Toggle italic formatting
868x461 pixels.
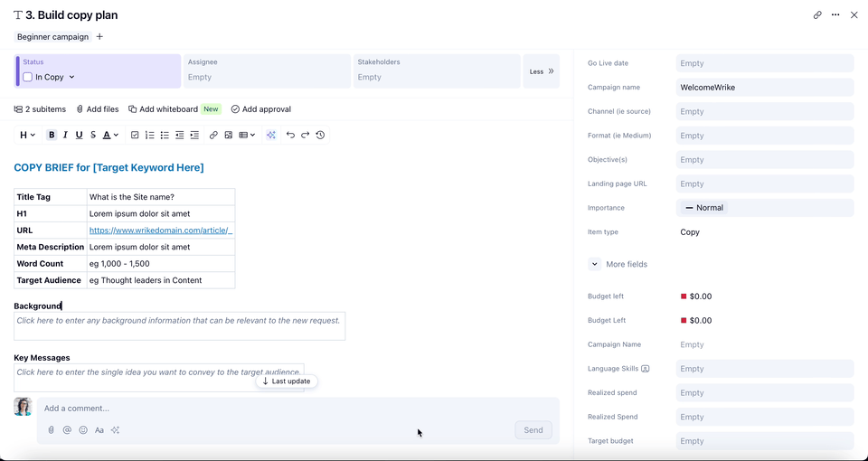[65, 135]
